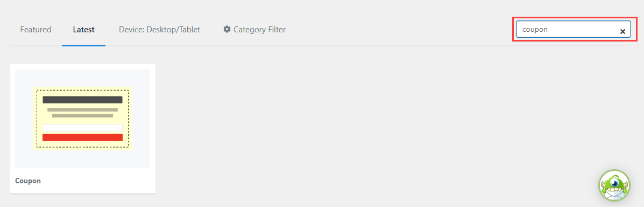Expand the Category Filter options

pos(254,30)
